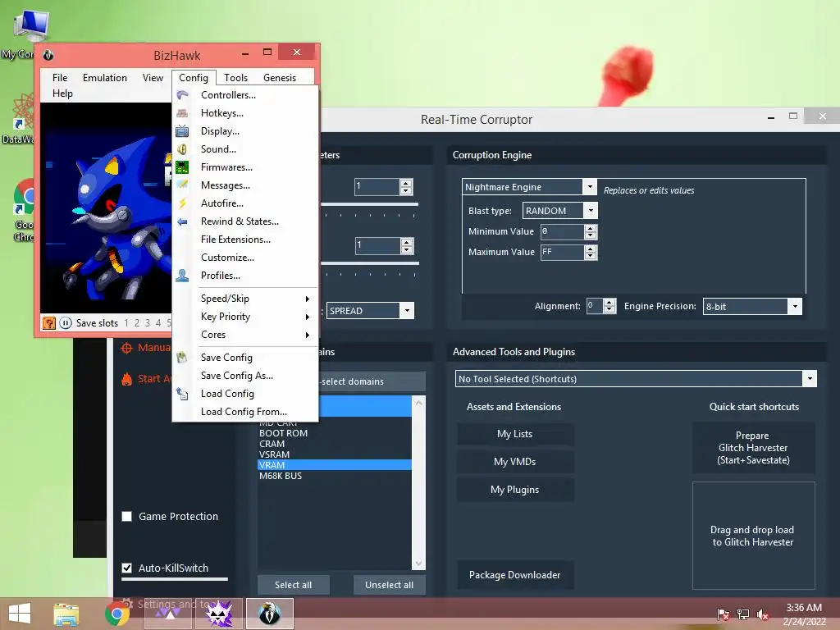Select the M68K BUS domain

point(335,476)
